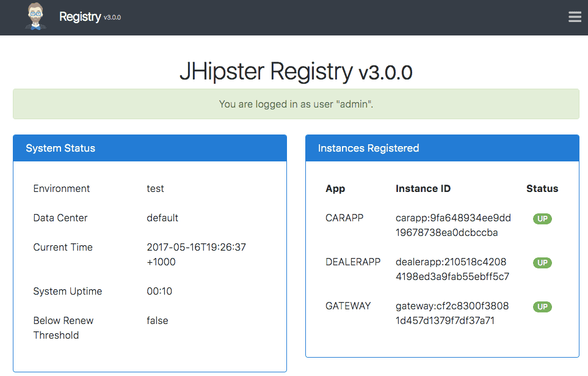The width and height of the screenshot is (588, 376).
Task: Click the UP badge for DEALERAPP
Action: click(542, 262)
